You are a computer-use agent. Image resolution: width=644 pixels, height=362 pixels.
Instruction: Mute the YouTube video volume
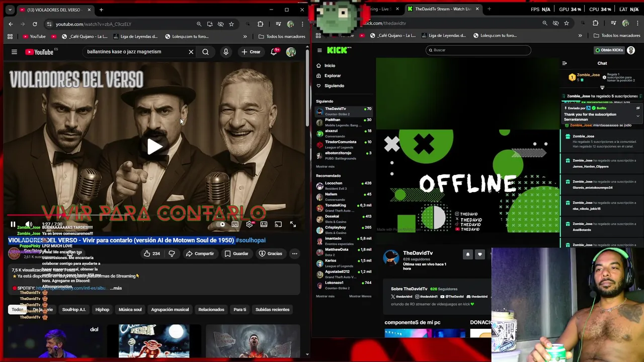pos(29,225)
